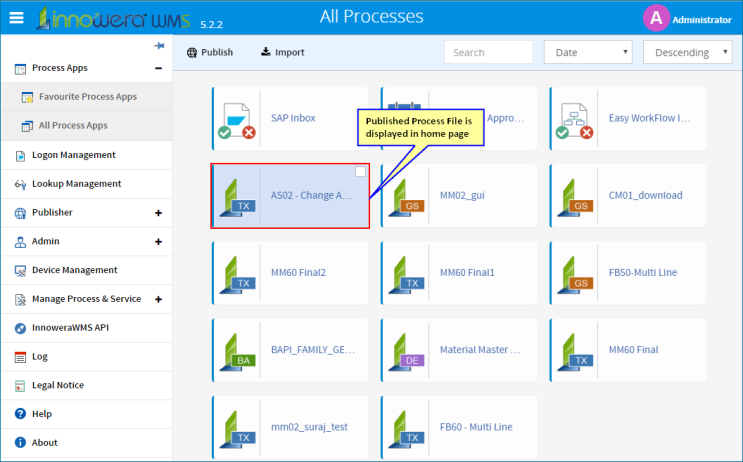The height and width of the screenshot is (462, 743).
Task: Open Logon Management menu item
Action: (87, 155)
